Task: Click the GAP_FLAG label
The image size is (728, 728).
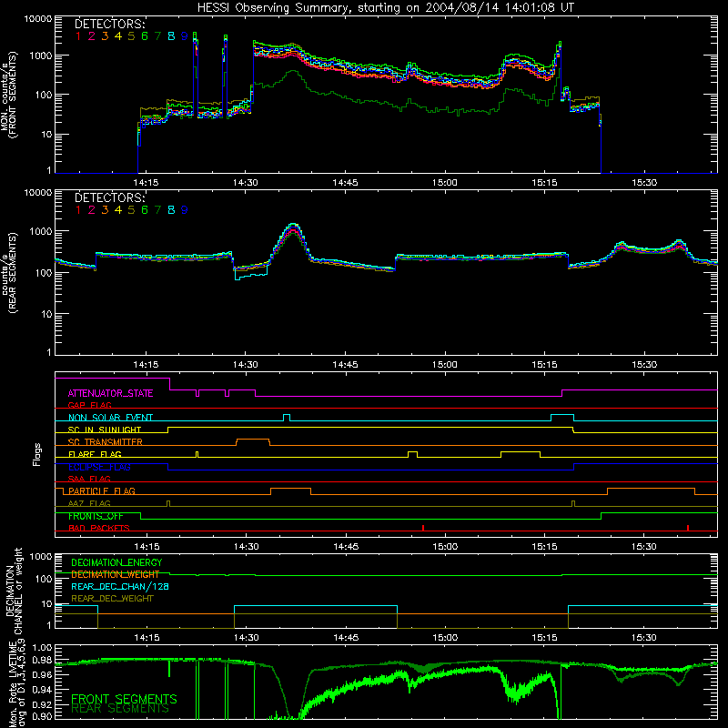Action: tap(89, 405)
